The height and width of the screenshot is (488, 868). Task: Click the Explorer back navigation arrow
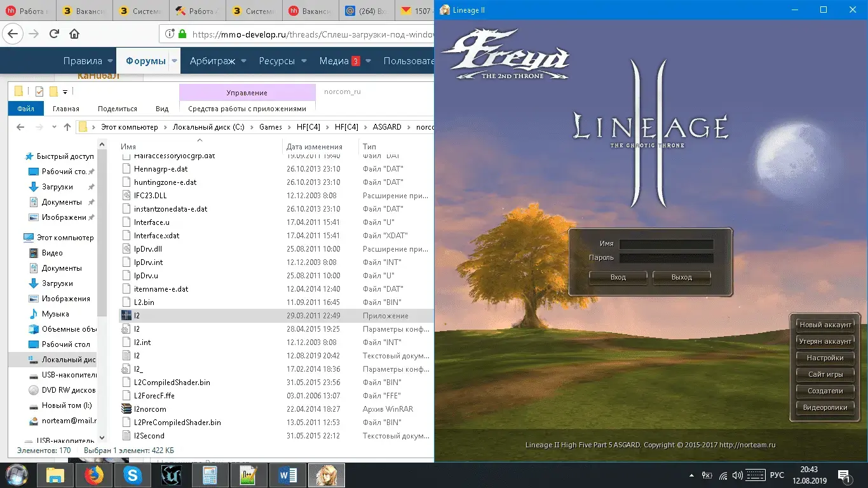click(x=20, y=127)
